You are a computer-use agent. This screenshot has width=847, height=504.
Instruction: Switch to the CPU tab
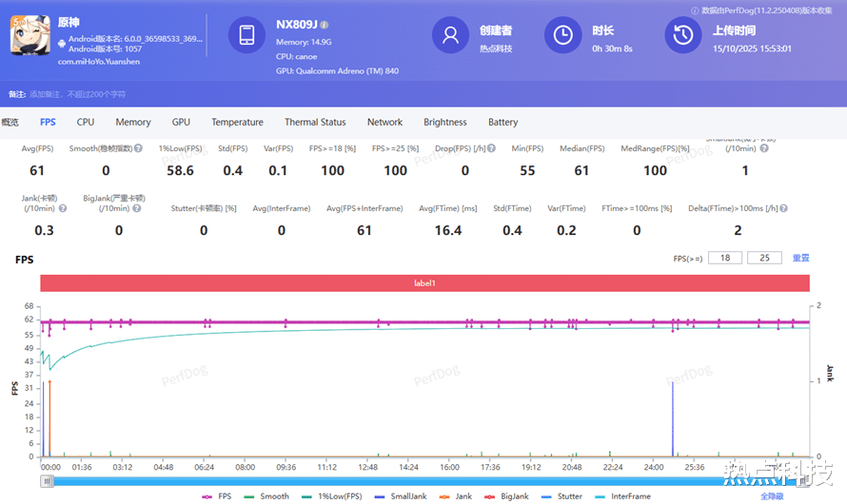point(86,122)
